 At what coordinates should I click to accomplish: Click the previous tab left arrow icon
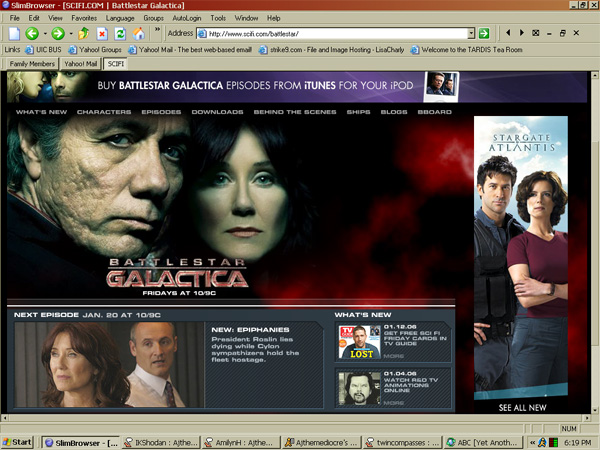pyautogui.click(x=508, y=33)
